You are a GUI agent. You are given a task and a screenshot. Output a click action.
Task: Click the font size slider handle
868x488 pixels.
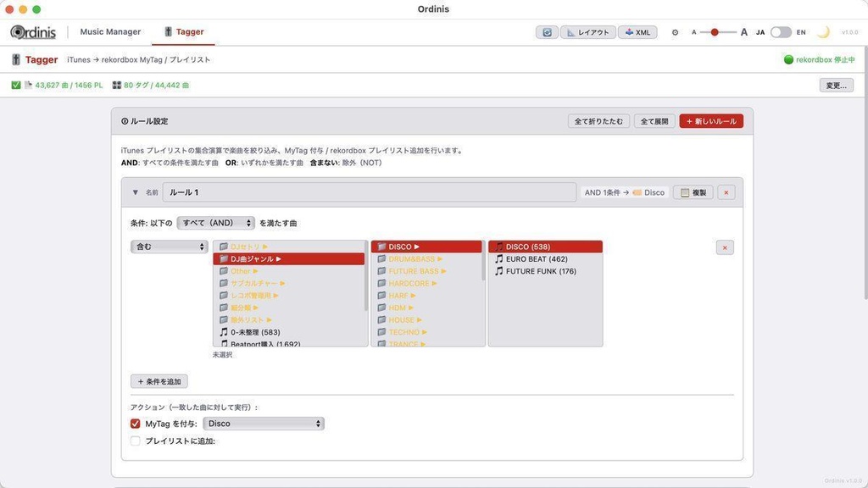click(x=715, y=32)
